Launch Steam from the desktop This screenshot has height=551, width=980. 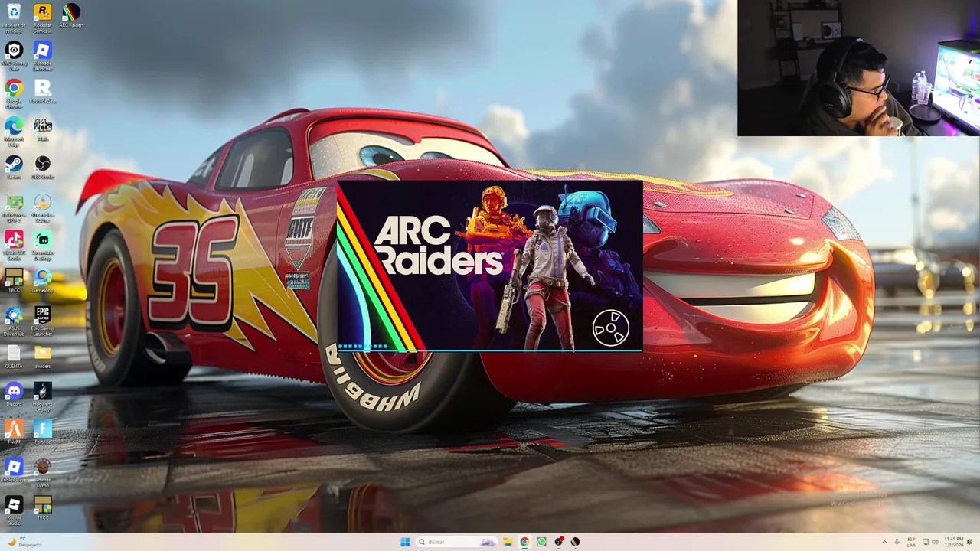(14, 167)
